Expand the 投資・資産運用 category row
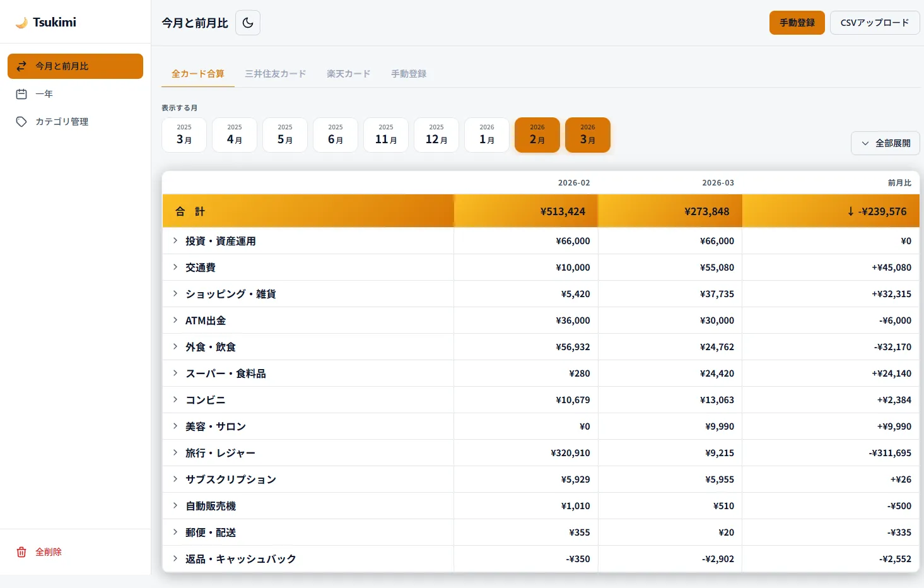 308,241
